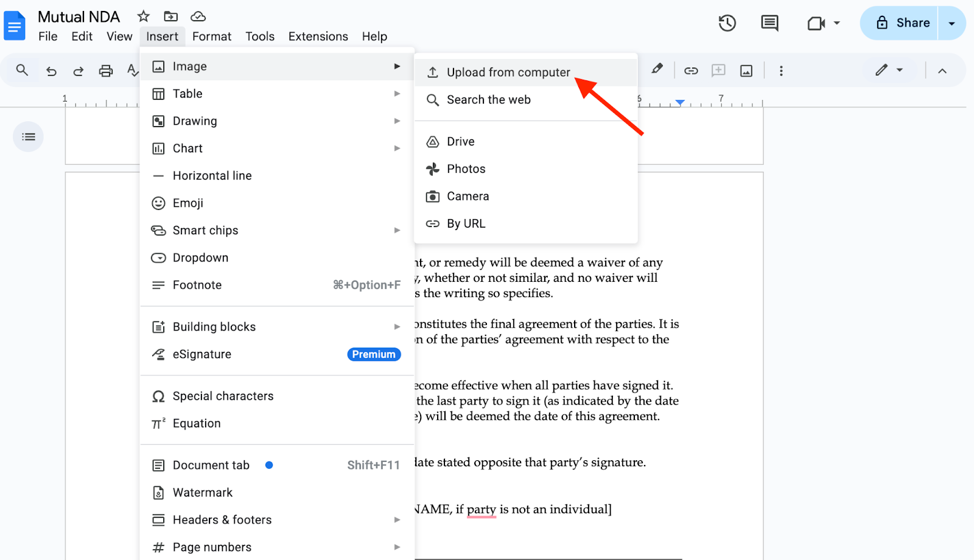
Task: Open more toolbar options (three dots)
Action: (781, 71)
